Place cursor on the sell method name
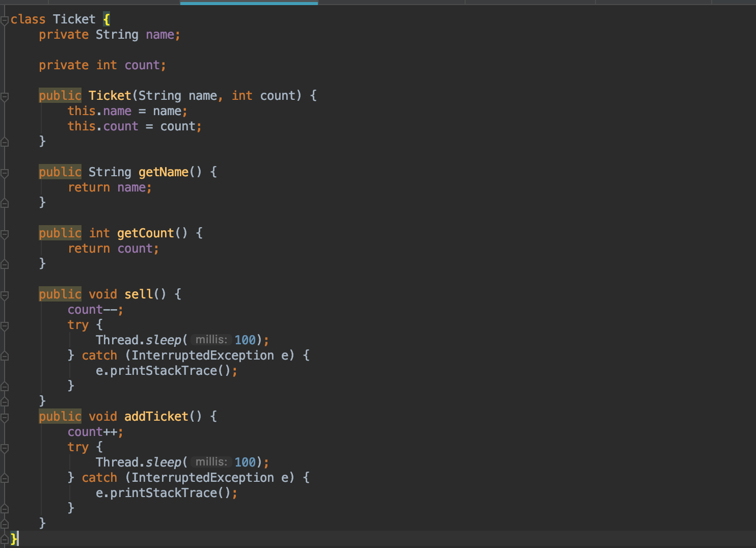This screenshot has width=756, height=548. [x=138, y=294]
